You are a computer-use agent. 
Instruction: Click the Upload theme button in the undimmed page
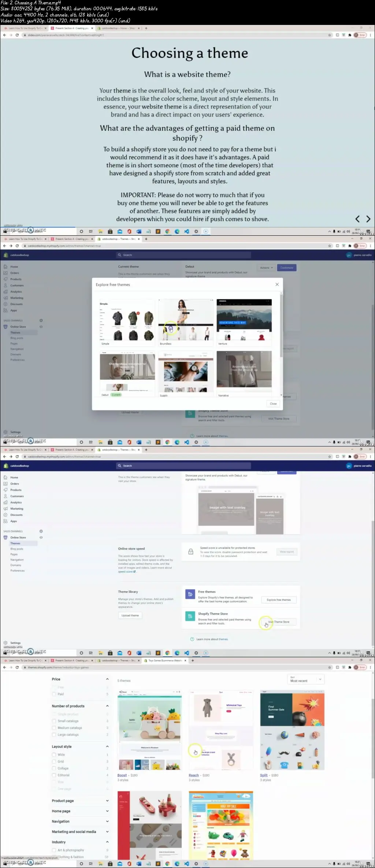pyautogui.click(x=130, y=615)
